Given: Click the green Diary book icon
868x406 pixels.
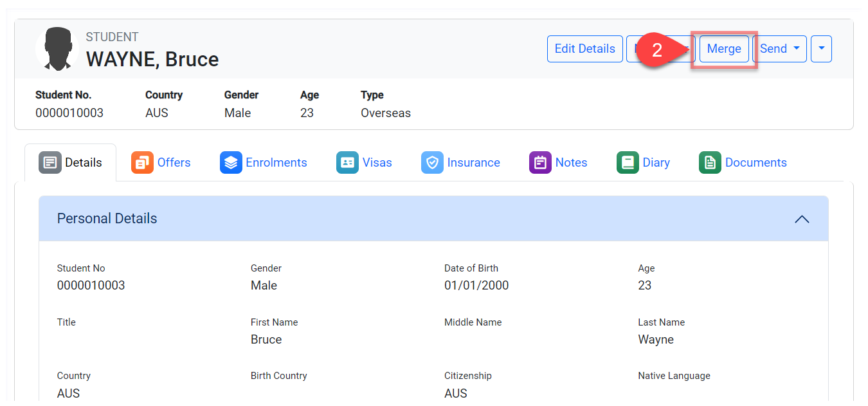Looking at the screenshot, I should (x=628, y=163).
